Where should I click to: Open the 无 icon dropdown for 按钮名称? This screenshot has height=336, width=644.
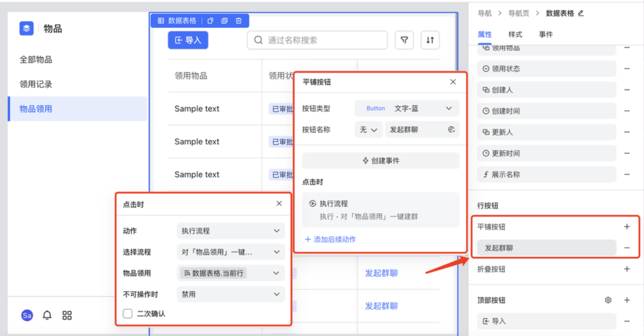click(368, 130)
